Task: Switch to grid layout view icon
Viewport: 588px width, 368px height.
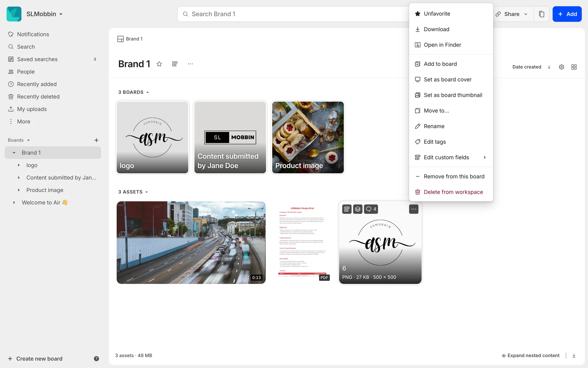Action: click(x=574, y=67)
